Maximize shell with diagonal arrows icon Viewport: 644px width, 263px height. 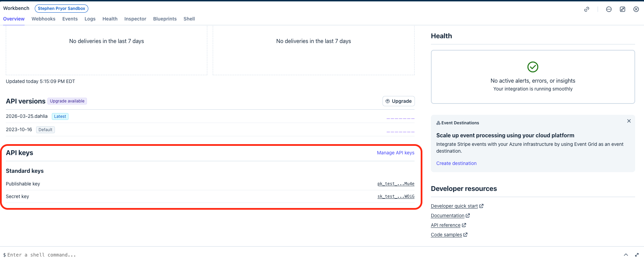pos(636,255)
